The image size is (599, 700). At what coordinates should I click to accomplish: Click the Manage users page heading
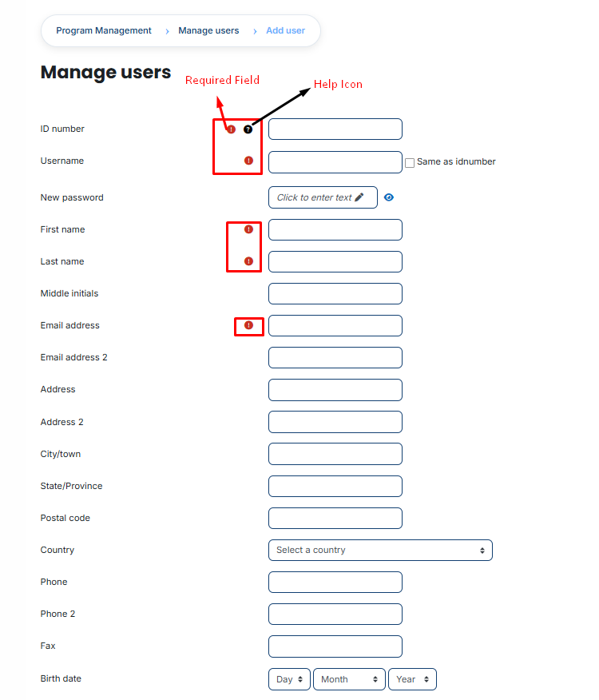[x=105, y=73]
